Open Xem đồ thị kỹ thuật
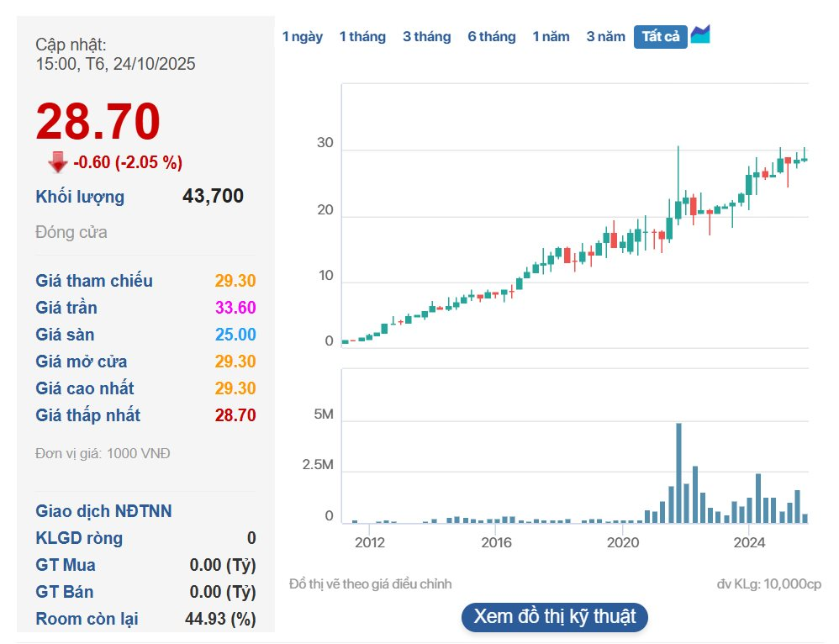839x644 pixels. (554, 616)
